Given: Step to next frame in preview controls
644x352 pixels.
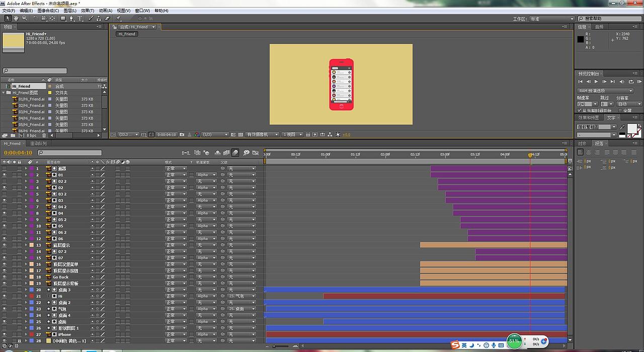Looking at the screenshot, I should (x=604, y=81).
